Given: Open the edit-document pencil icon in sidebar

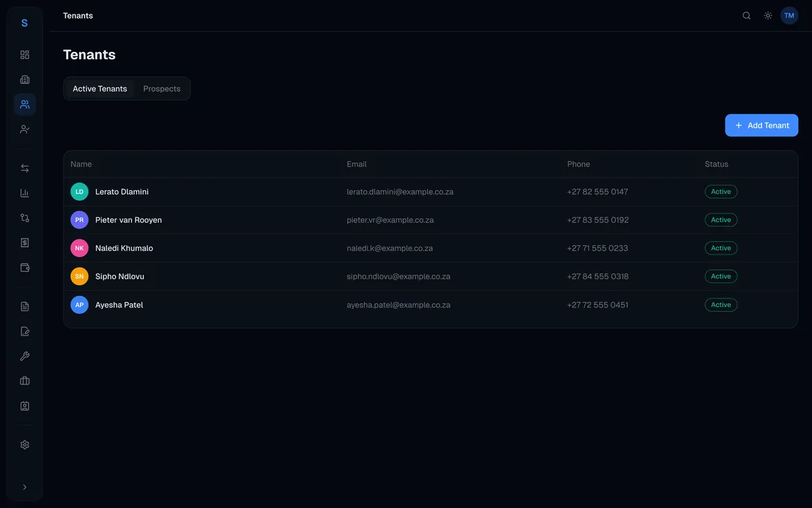Looking at the screenshot, I should click(24, 331).
